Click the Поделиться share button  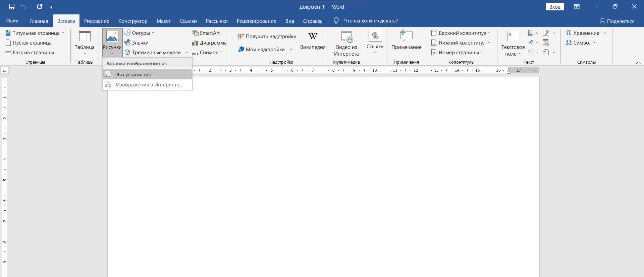(617, 21)
